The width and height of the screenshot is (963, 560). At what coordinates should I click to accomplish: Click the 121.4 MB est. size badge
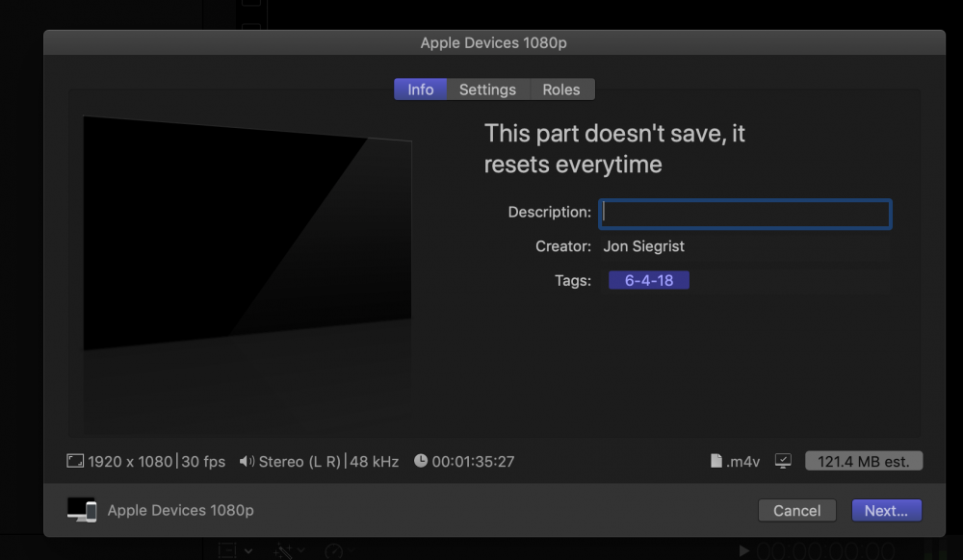pos(864,461)
